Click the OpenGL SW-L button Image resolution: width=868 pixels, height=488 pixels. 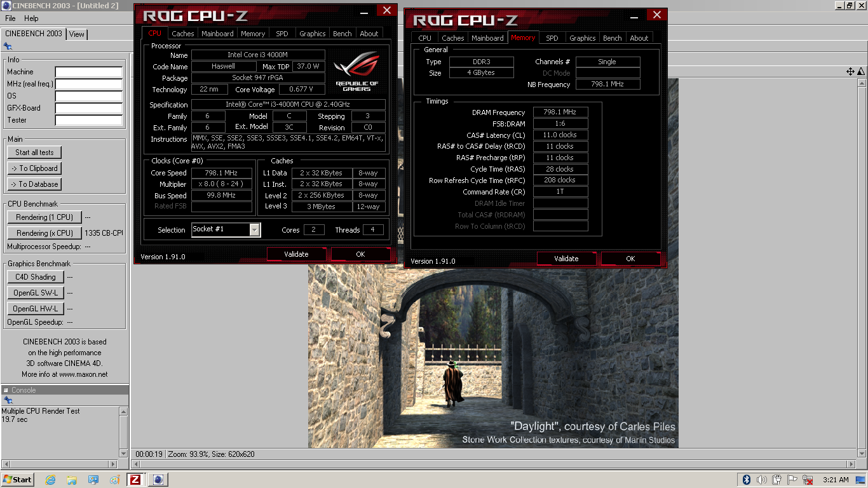[36, 293]
